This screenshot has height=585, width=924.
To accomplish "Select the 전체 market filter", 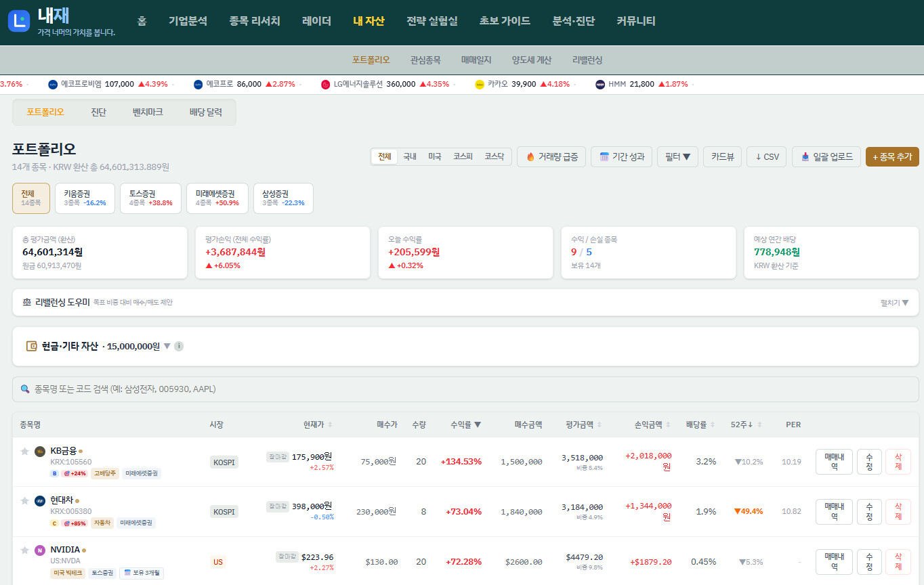I will point(385,156).
